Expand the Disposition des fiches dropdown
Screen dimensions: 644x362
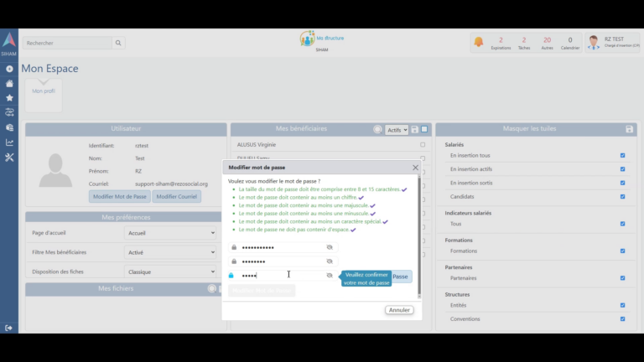pyautogui.click(x=170, y=271)
